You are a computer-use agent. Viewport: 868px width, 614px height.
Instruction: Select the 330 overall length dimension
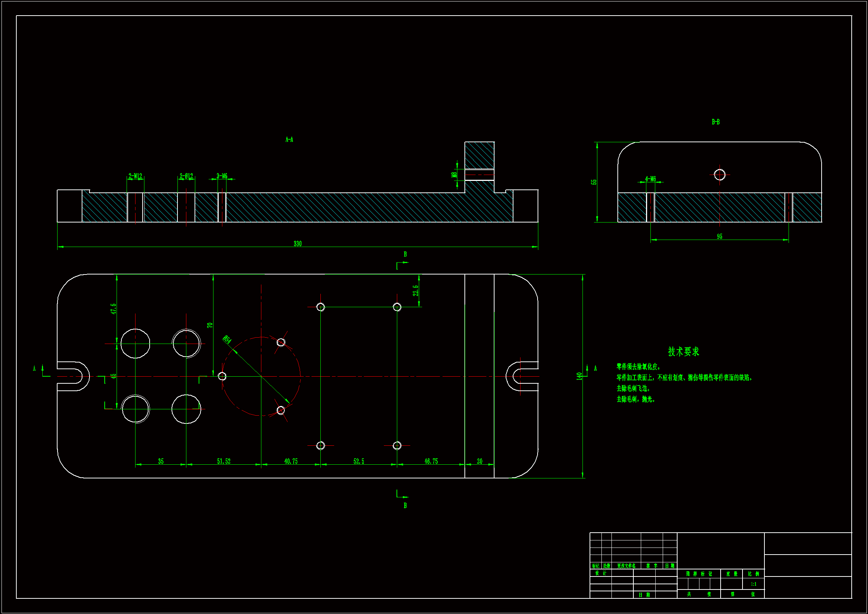(297, 244)
